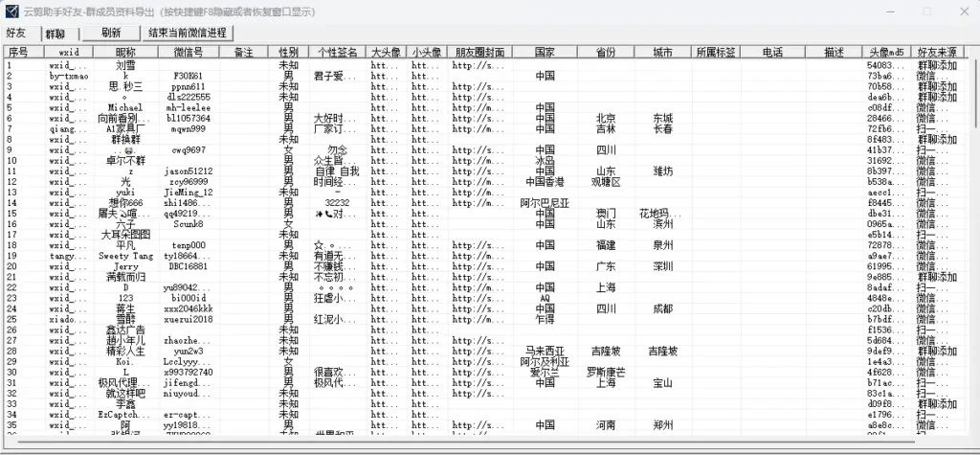Click the 性别 column header
Image resolution: width=980 pixels, height=455 pixels.
coord(288,52)
